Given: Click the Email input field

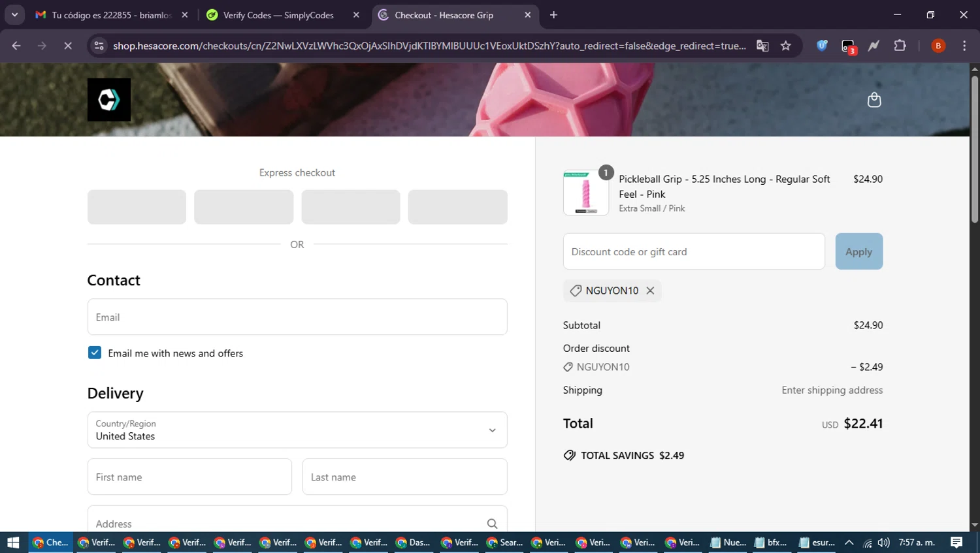Looking at the screenshot, I should point(297,317).
